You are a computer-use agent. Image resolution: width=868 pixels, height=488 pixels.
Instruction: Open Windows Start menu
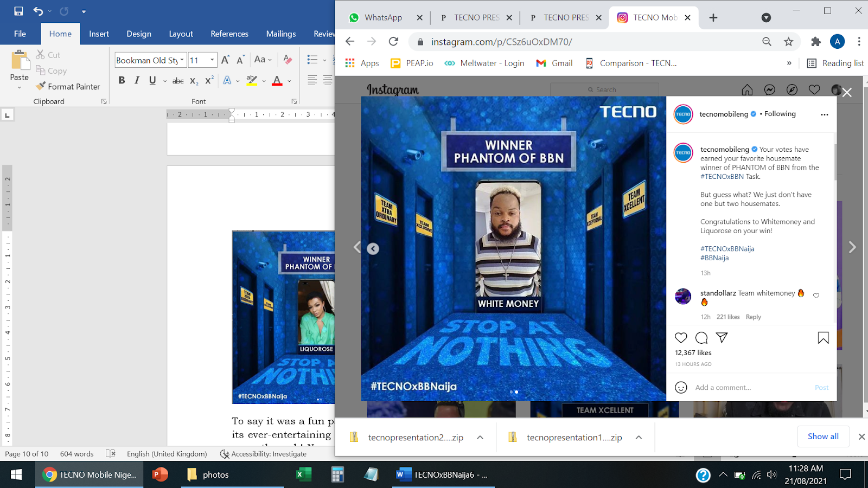(x=16, y=474)
